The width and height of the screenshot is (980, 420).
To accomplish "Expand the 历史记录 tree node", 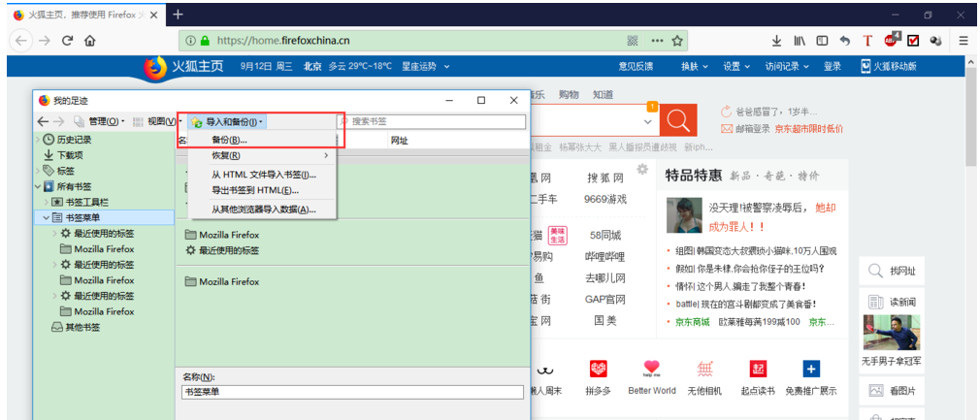I will [x=39, y=140].
